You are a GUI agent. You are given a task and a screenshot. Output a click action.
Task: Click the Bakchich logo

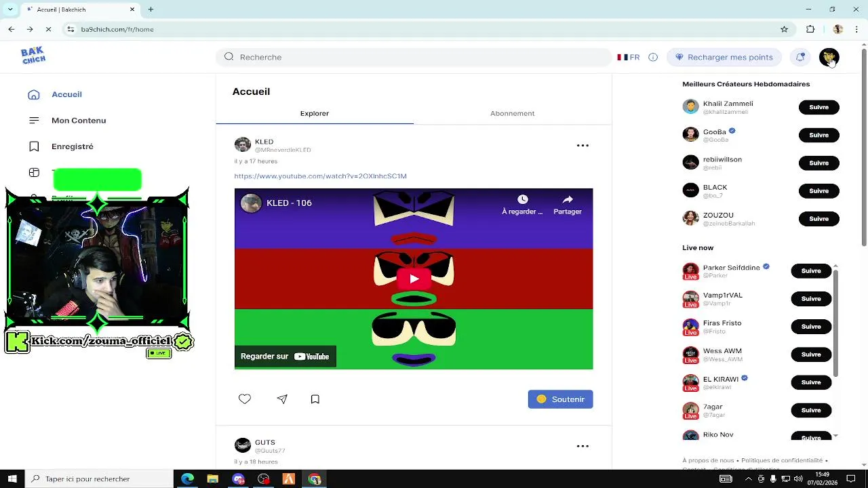tap(33, 56)
